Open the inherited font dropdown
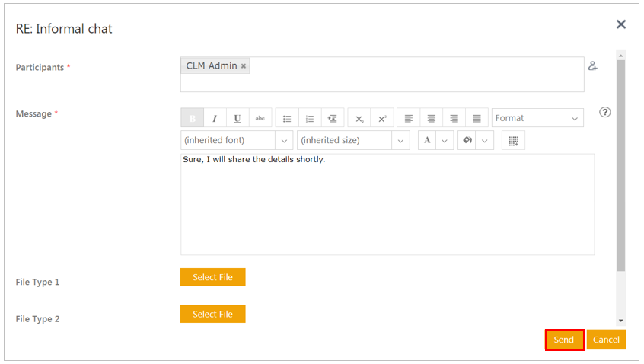644x364 pixels. click(238, 141)
